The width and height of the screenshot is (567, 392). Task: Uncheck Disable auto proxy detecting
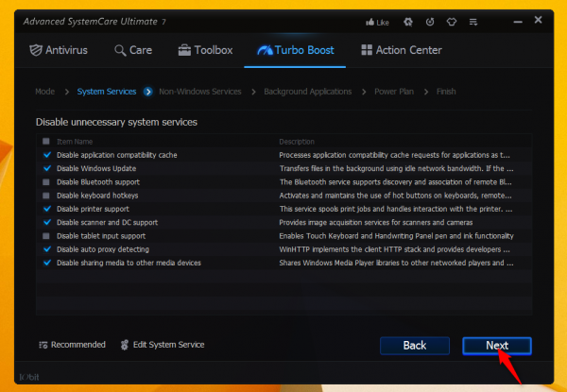tap(46, 249)
